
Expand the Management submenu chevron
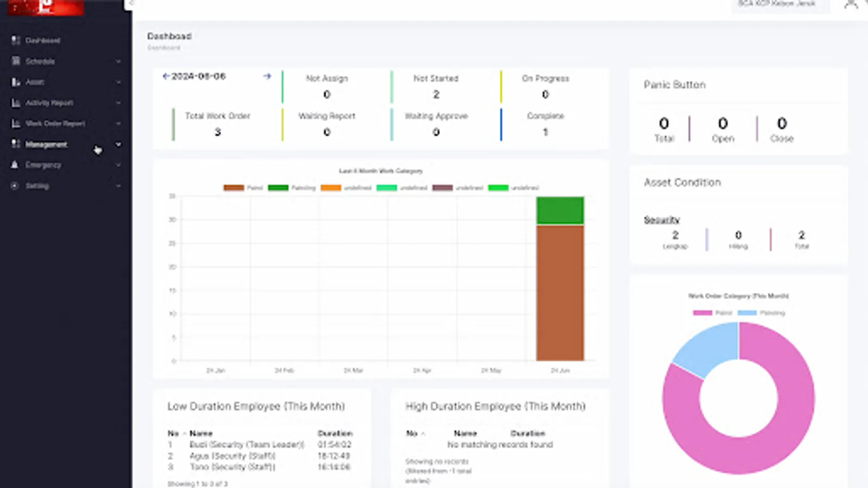tap(118, 144)
